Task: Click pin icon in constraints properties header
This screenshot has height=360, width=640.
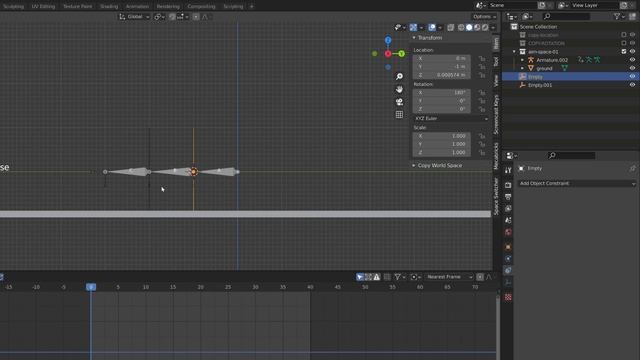Action: [x=632, y=168]
